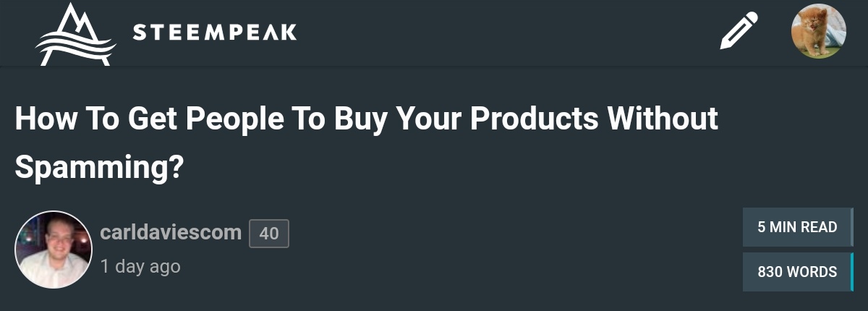View carldaviescom's author profile picture
868x311 pixels.
pyautogui.click(x=54, y=250)
